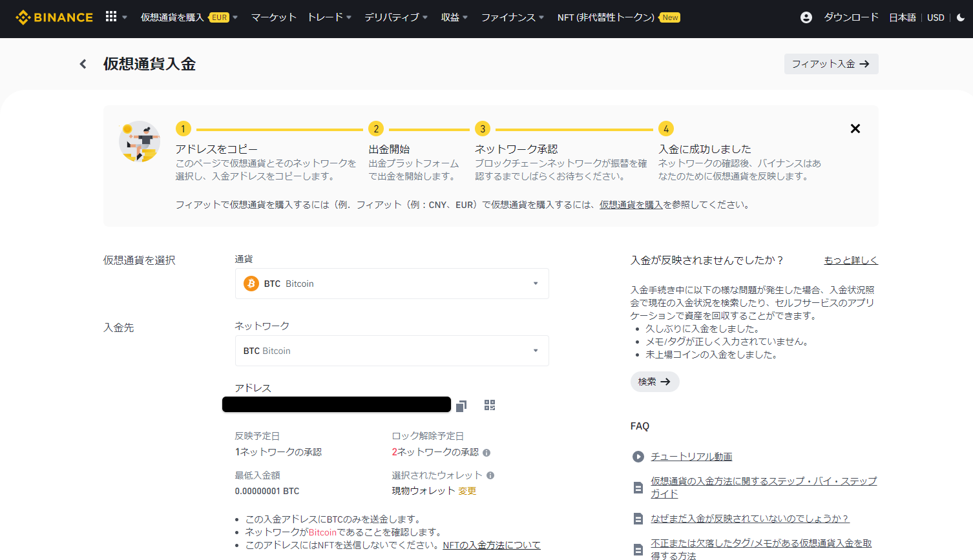The width and height of the screenshot is (973, 560).
Task: Go back using the left chevron arrow
Action: [83, 64]
